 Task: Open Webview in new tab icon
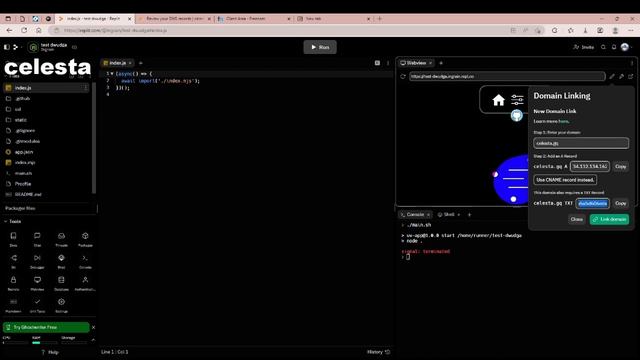pyautogui.click(x=631, y=76)
